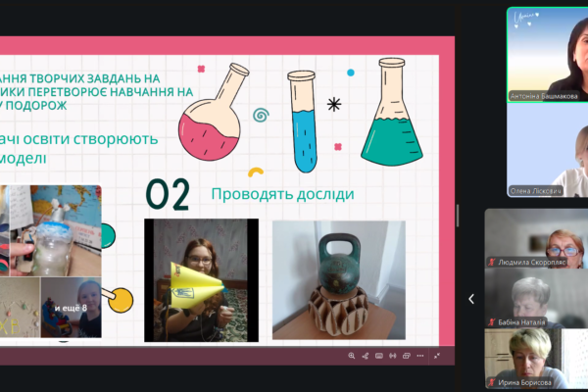Screen dimensions: 588x392
Task: Click the "Проводять досліди" heading
Action: [283, 194]
